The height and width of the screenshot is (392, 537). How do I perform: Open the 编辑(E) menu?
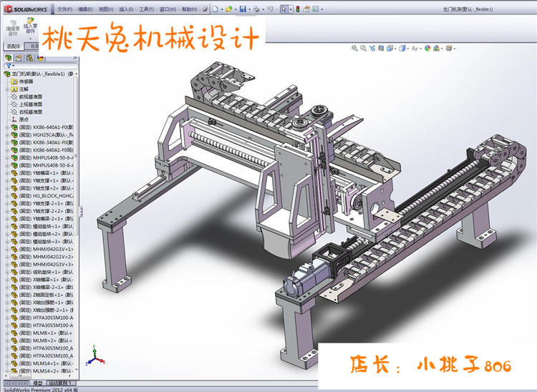pos(85,9)
